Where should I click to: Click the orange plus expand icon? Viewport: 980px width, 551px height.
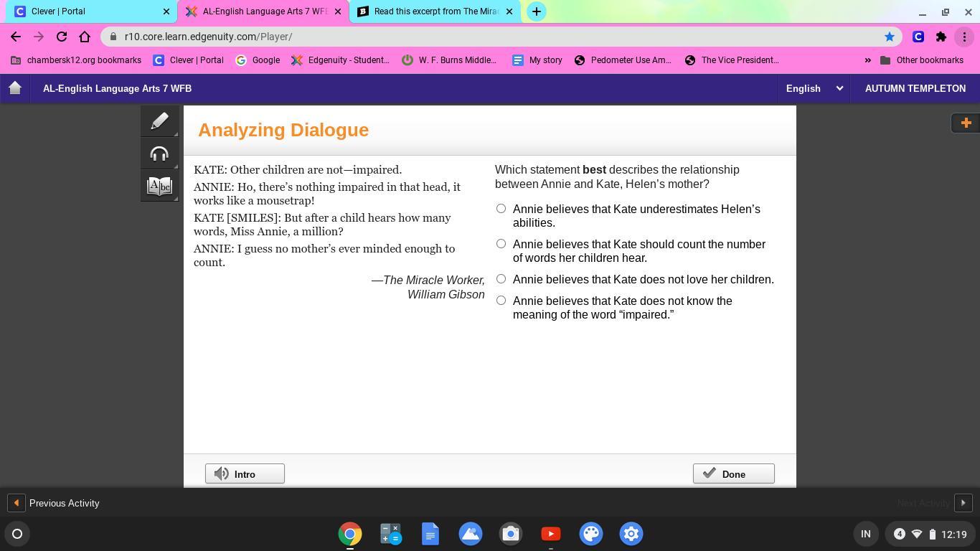click(x=966, y=123)
